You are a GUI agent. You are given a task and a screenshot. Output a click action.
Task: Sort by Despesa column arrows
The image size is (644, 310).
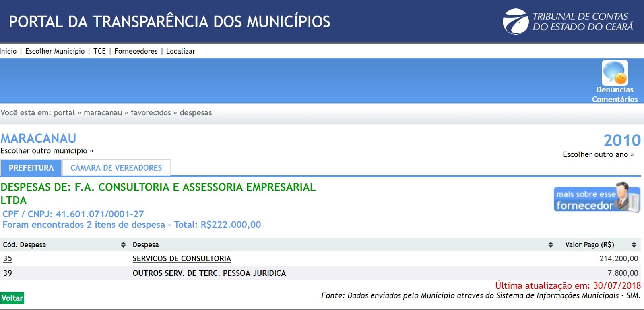(551, 245)
